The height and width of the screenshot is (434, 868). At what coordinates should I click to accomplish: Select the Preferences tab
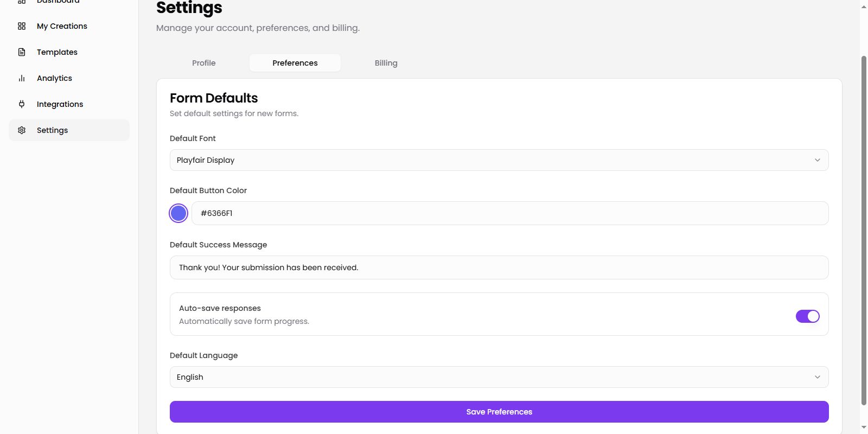(x=295, y=63)
